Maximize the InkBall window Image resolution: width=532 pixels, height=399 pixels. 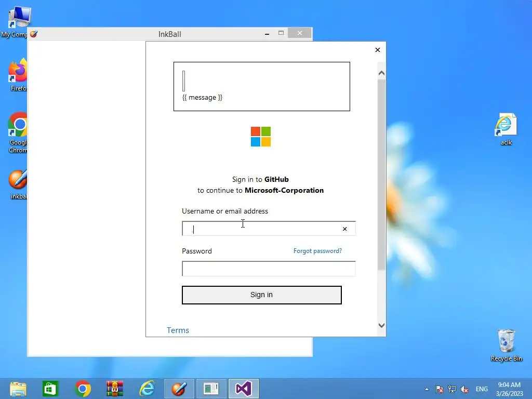281,33
